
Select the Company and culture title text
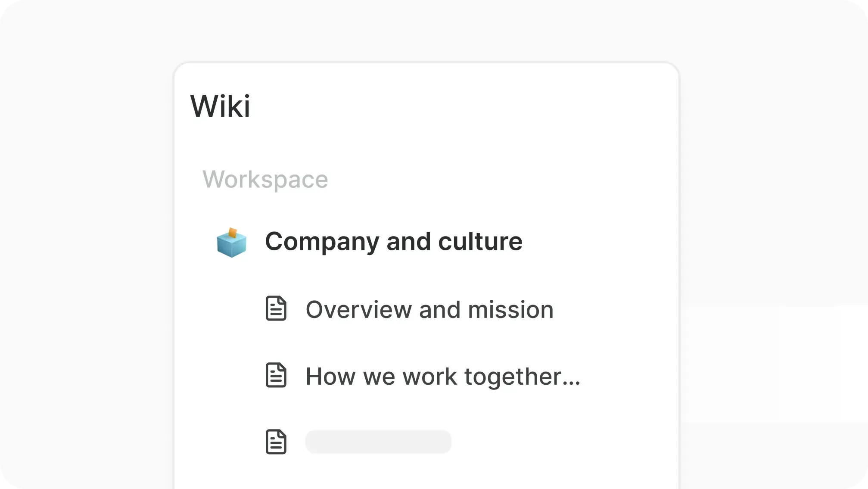(x=393, y=242)
